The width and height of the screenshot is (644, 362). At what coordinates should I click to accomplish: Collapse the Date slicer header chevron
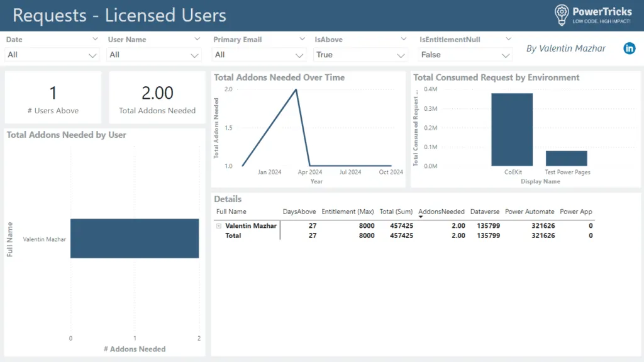(x=95, y=39)
